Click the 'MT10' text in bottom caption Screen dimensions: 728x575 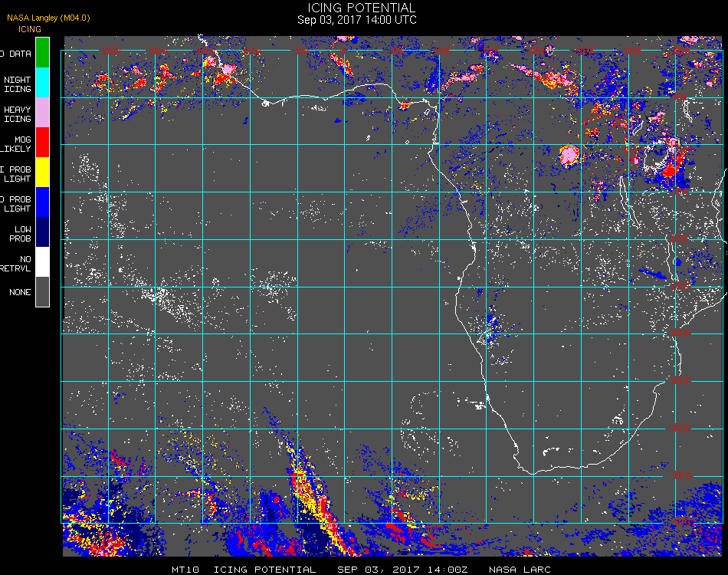point(185,570)
